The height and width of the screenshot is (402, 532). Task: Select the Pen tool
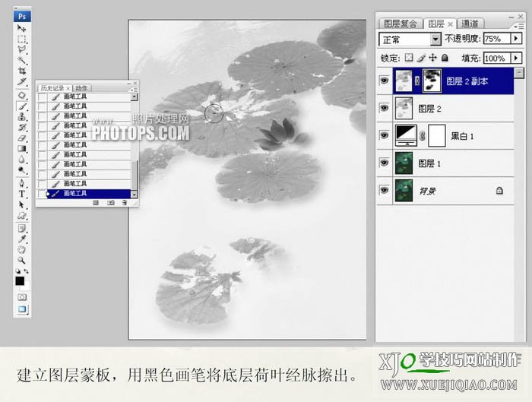coord(22,183)
